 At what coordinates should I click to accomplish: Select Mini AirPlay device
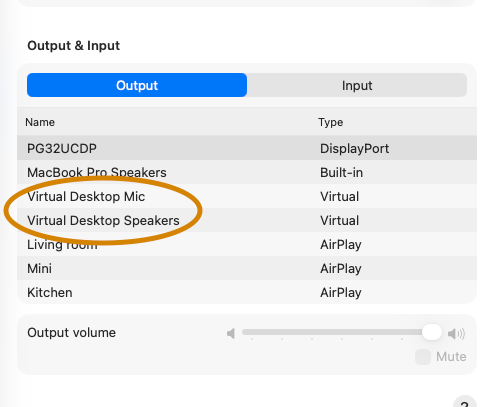247,268
